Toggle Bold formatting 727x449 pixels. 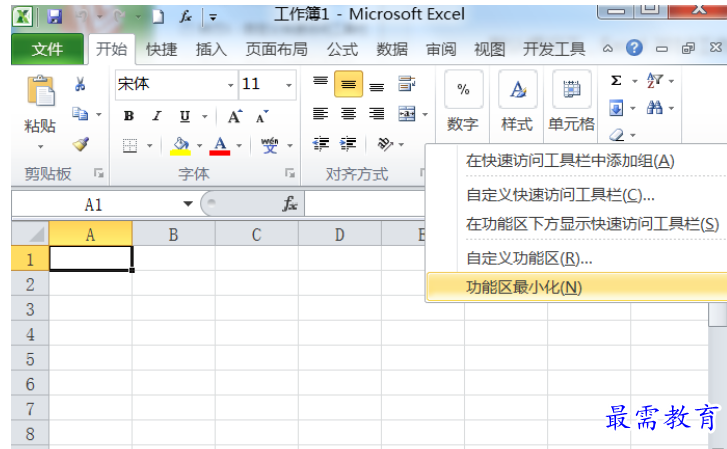pos(129,116)
